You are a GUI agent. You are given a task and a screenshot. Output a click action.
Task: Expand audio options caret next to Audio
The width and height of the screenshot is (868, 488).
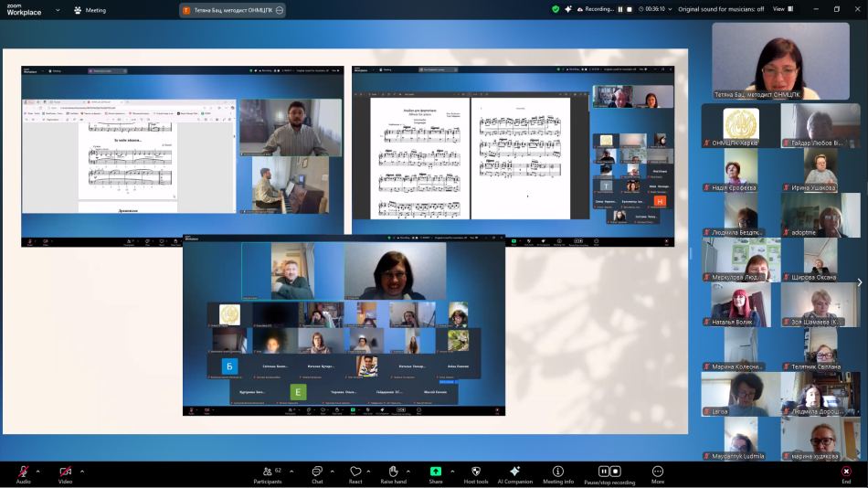(38, 472)
